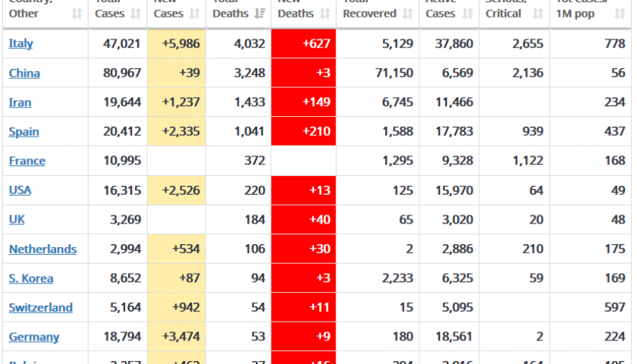Select UK active cases 3,020
The image size is (637, 364).
pyautogui.click(x=457, y=219)
